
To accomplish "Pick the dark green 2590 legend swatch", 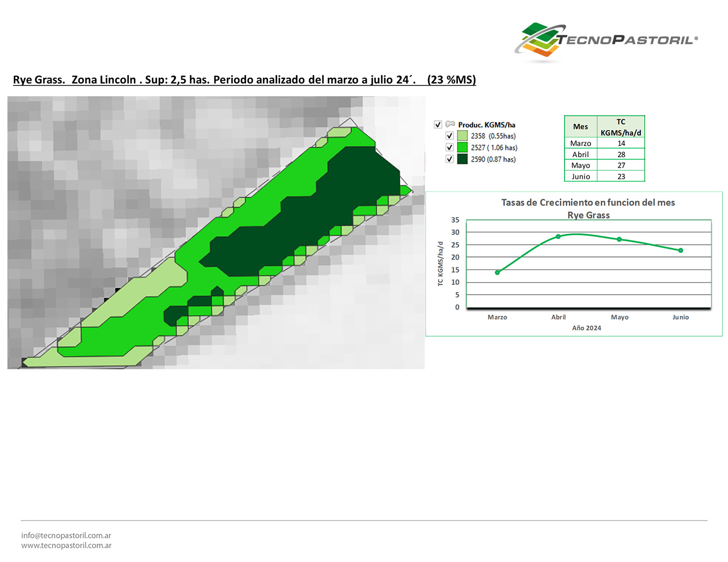I will tap(462, 159).
